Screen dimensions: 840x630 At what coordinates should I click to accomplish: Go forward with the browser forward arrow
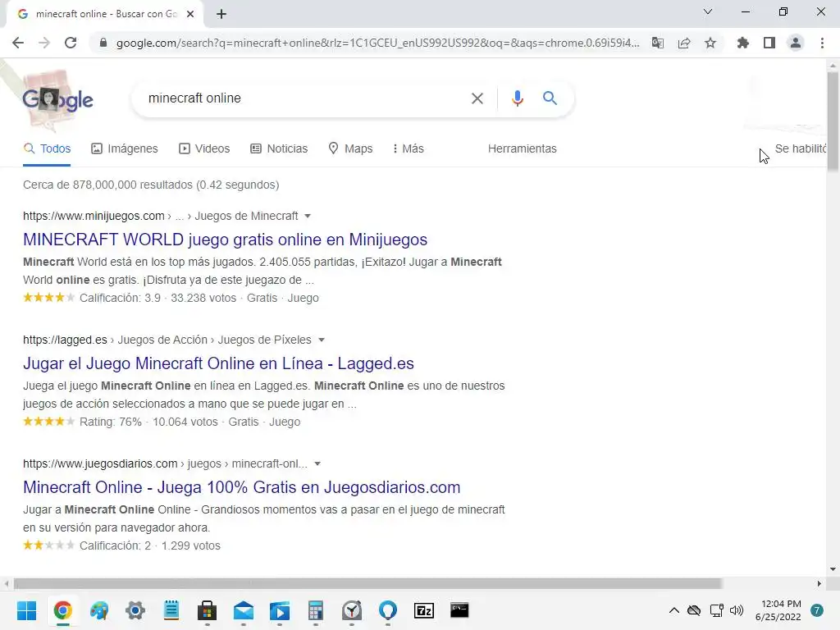pyautogui.click(x=44, y=43)
